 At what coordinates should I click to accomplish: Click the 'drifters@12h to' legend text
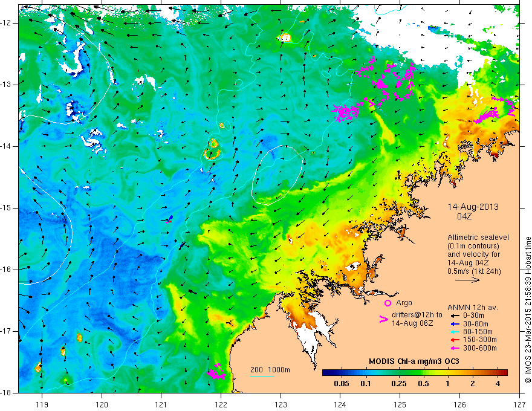(x=417, y=315)
